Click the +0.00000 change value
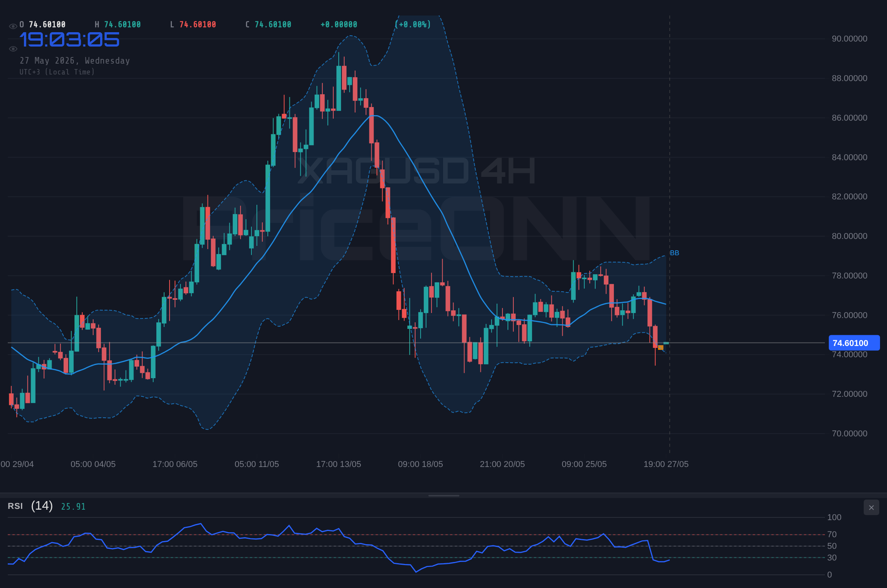This screenshot has height=588, width=887. click(x=339, y=24)
